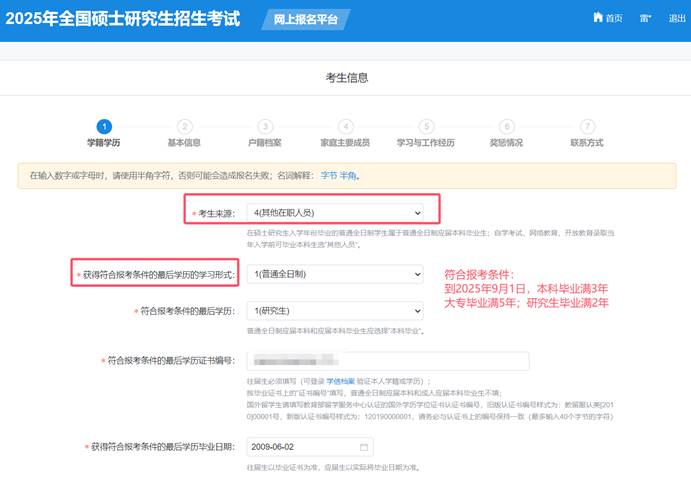Go to step 3 户籍档案

[x=265, y=126]
